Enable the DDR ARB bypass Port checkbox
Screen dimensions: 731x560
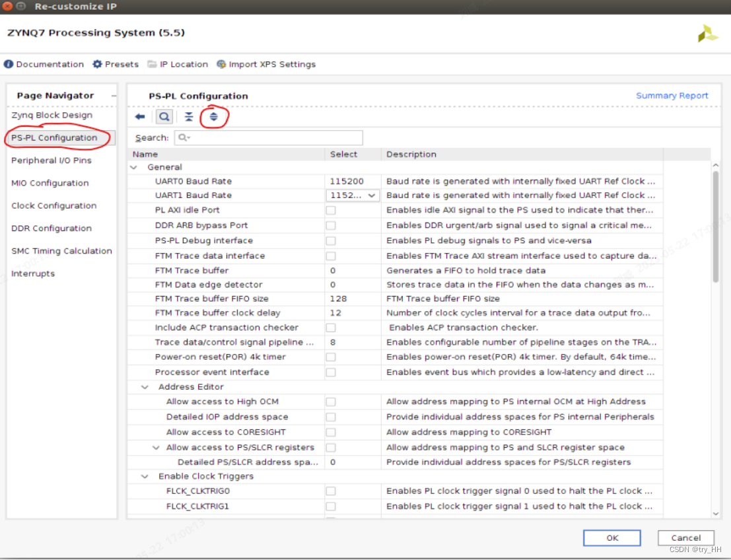(x=331, y=226)
